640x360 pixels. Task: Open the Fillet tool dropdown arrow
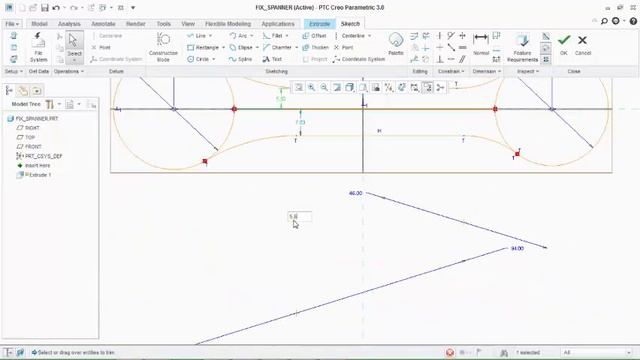pos(287,36)
